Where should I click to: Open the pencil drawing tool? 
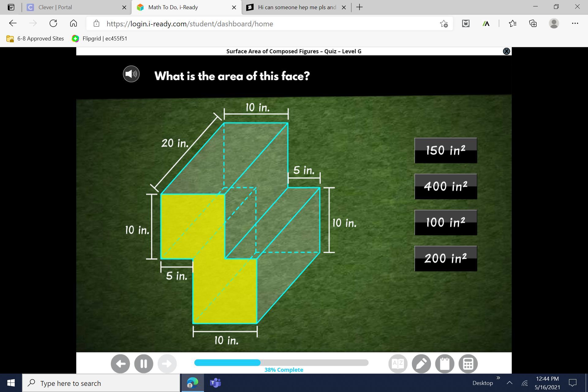[421, 364]
